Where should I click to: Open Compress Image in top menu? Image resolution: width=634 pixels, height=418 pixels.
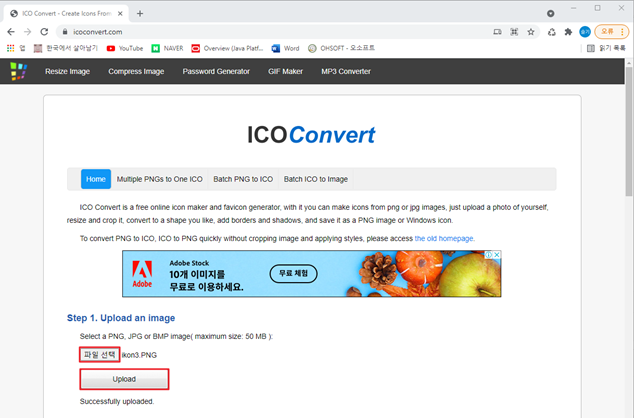pyautogui.click(x=136, y=71)
